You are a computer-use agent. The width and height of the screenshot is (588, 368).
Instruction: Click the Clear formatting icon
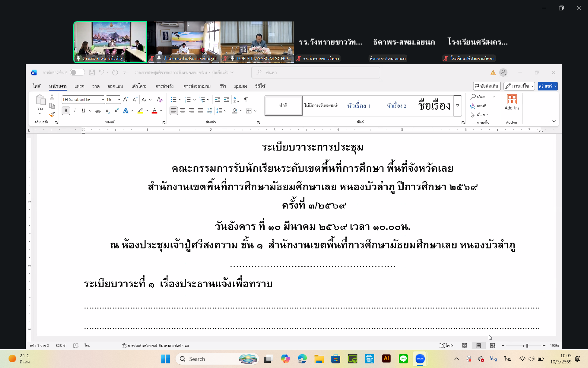160,99
